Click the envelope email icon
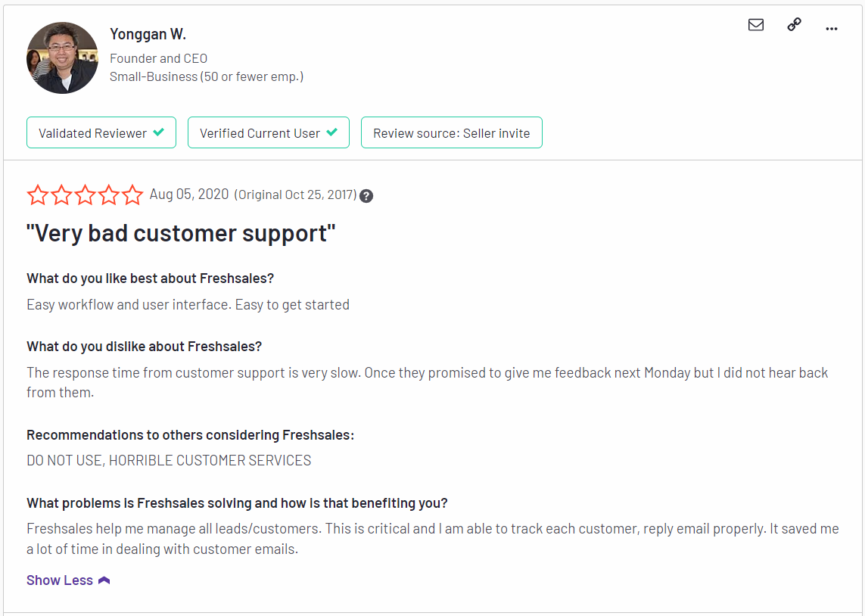865x616 pixels. pos(755,25)
